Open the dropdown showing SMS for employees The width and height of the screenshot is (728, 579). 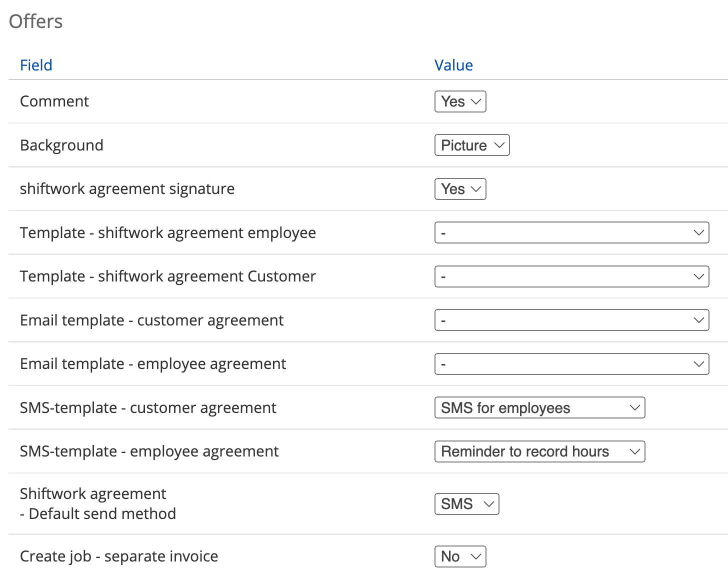tap(539, 408)
